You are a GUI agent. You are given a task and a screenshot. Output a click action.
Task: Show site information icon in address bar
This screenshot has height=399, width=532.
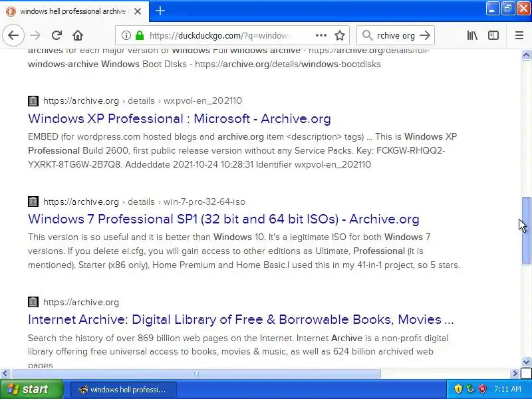126,35
